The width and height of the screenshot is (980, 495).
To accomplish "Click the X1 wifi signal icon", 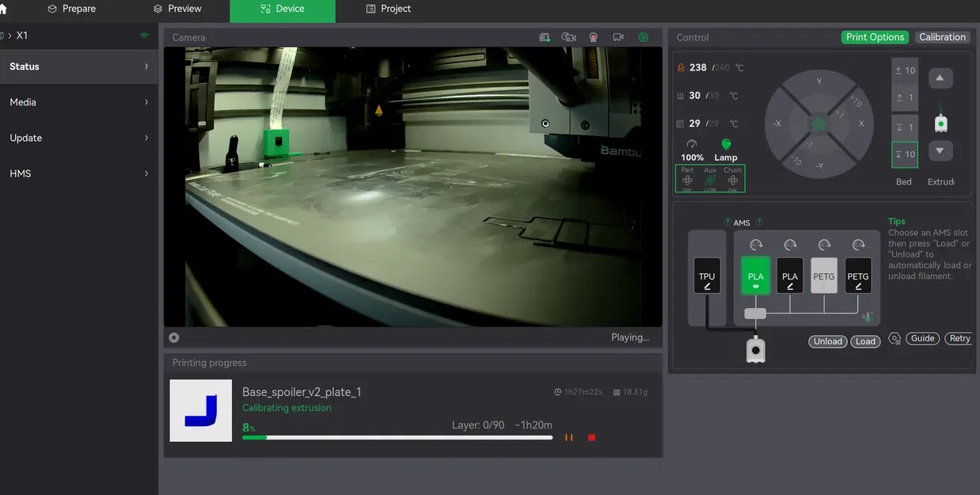I will (x=144, y=36).
